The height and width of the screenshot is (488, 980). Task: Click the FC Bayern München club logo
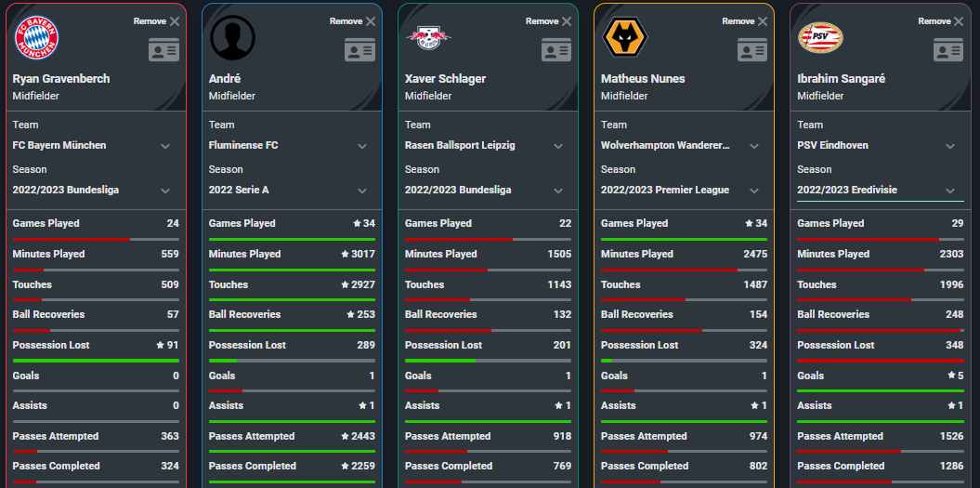coord(36,38)
